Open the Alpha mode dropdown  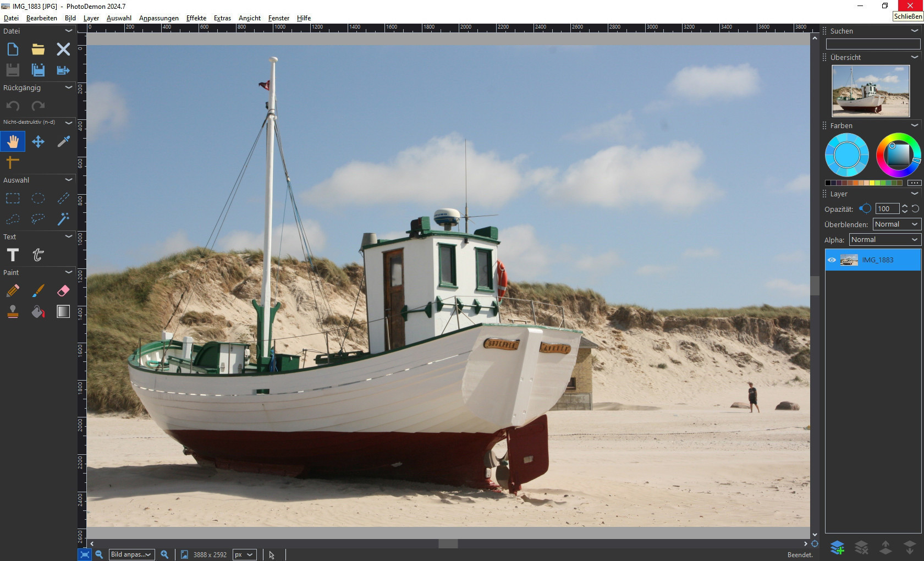(884, 240)
